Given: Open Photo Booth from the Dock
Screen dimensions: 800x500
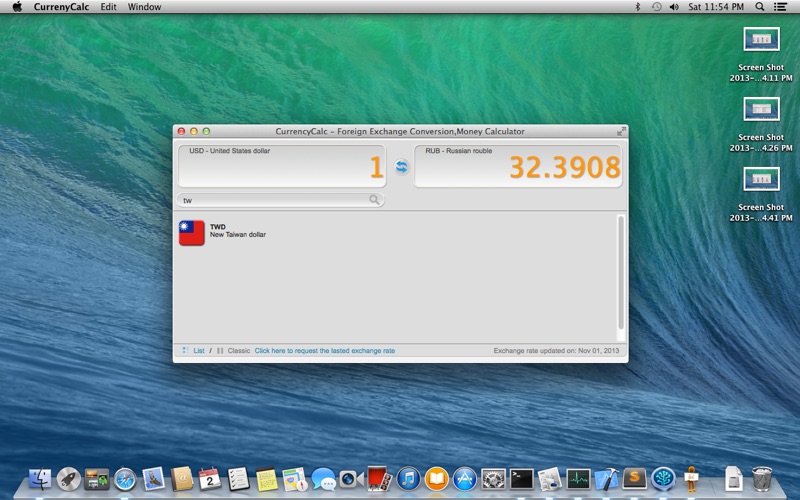Looking at the screenshot, I should [380, 479].
